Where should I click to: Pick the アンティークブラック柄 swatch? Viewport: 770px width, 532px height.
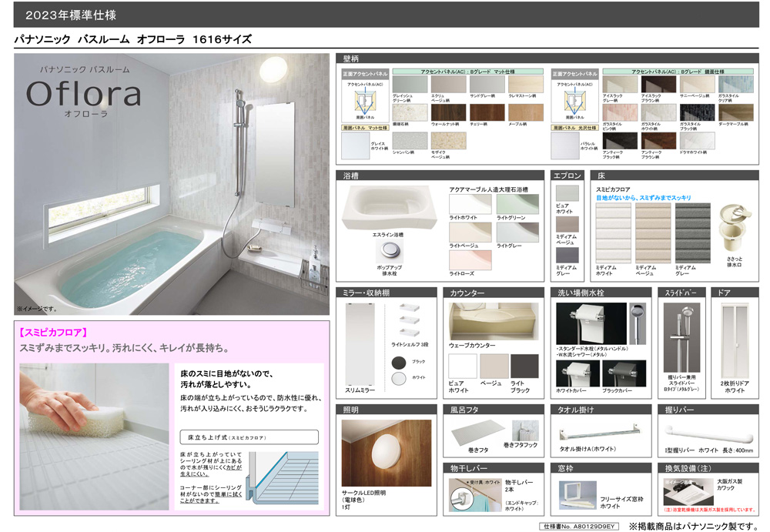tap(620, 141)
